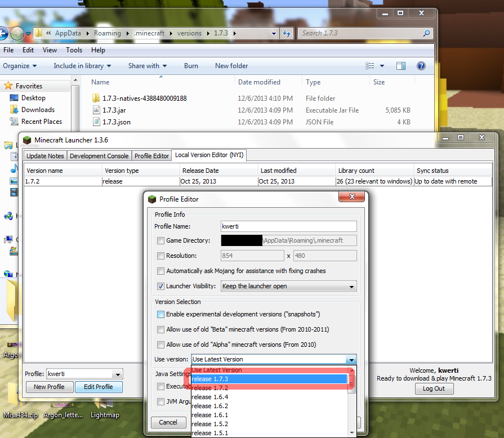Click versions segment in address breadcrumb
The image size is (504, 438).
pos(189,33)
